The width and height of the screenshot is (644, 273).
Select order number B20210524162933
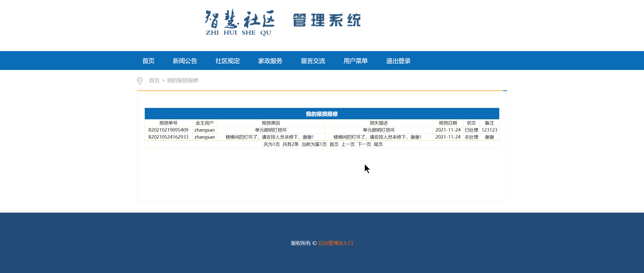[x=168, y=137]
